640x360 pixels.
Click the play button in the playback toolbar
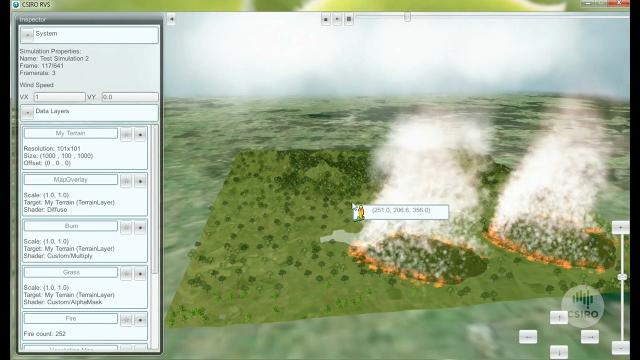[337, 19]
